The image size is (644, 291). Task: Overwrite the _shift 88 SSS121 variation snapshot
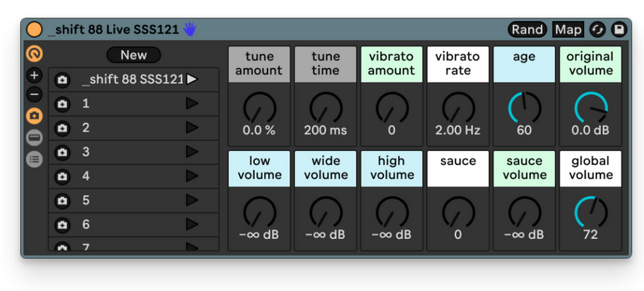point(62,79)
